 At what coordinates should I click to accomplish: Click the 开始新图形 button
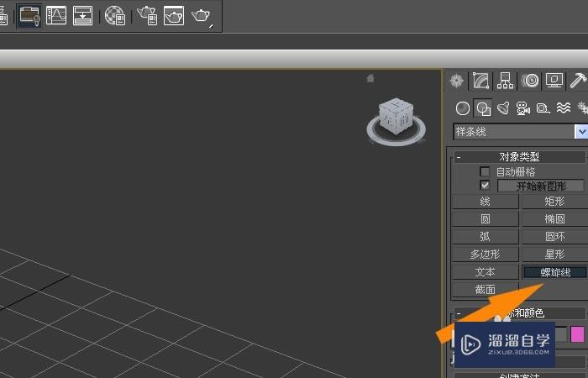tap(541, 186)
